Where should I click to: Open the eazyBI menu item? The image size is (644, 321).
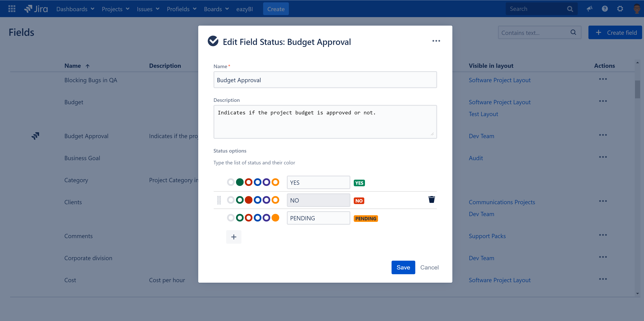click(x=244, y=9)
